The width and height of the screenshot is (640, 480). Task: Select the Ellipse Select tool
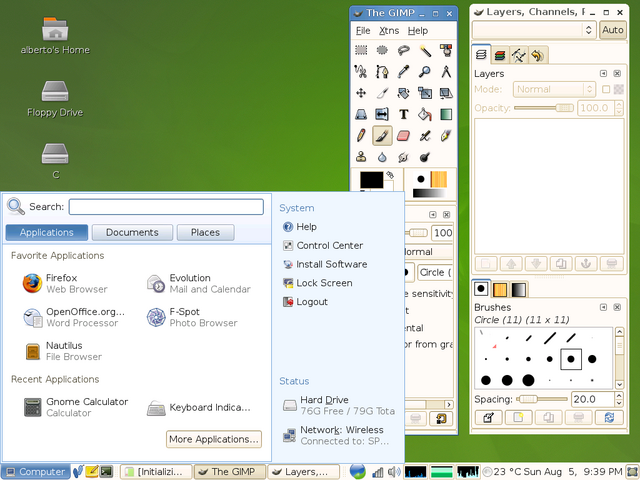[382, 51]
